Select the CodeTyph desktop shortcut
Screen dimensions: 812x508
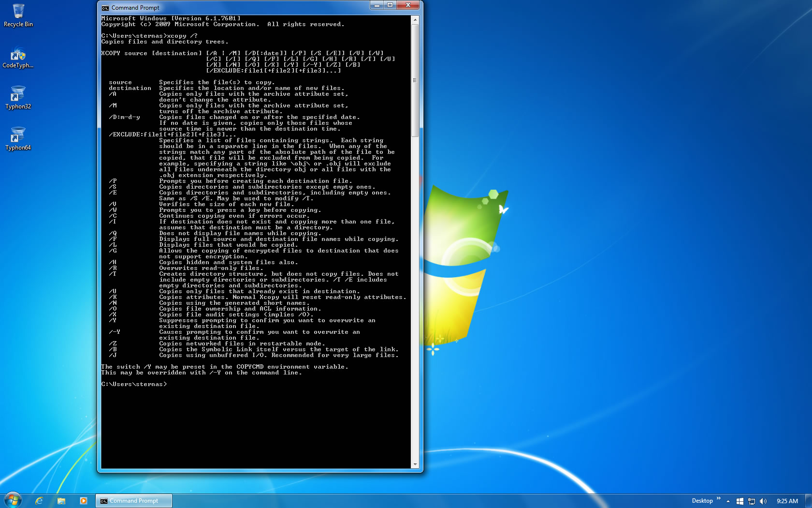click(18, 57)
